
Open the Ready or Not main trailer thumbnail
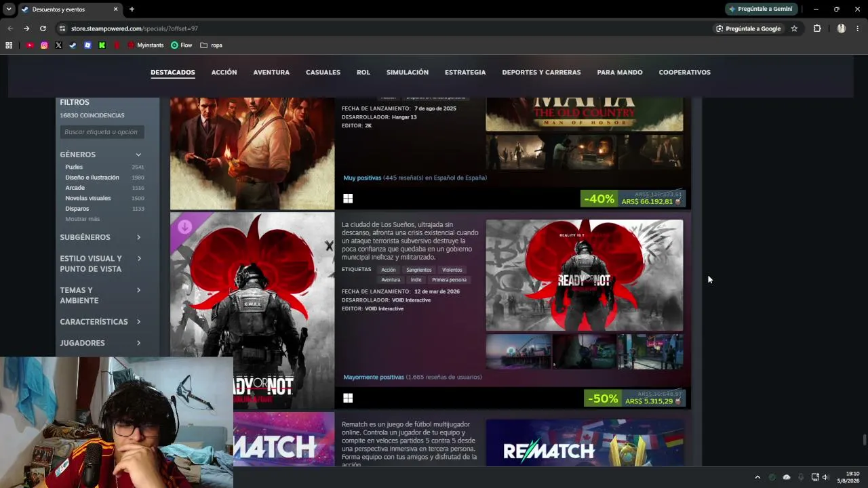[585, 275]
